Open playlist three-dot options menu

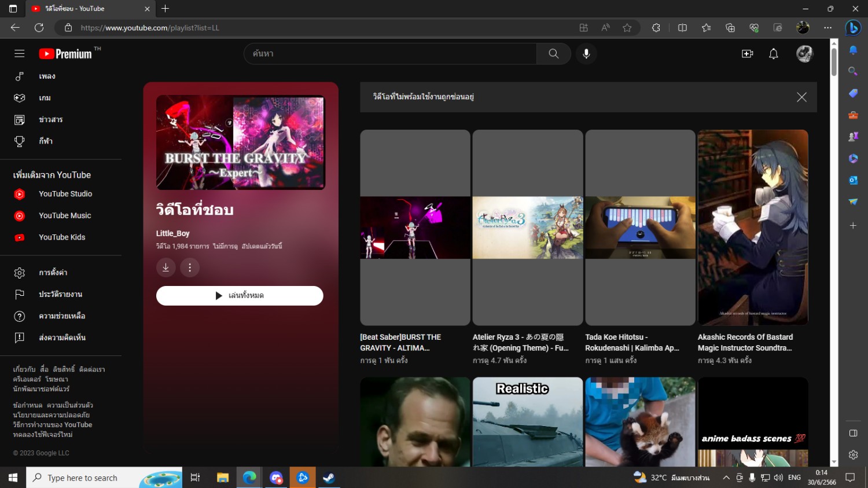point(190,267)
